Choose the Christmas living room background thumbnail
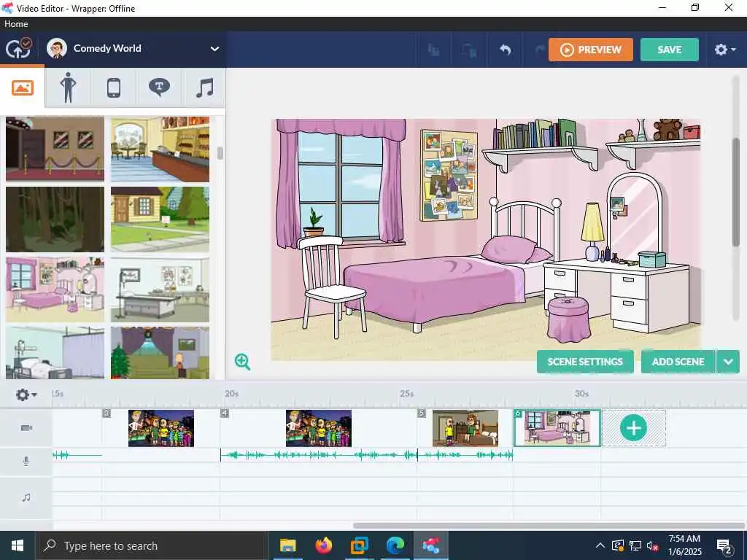This screenshot has height=560, width=747. 160,352
